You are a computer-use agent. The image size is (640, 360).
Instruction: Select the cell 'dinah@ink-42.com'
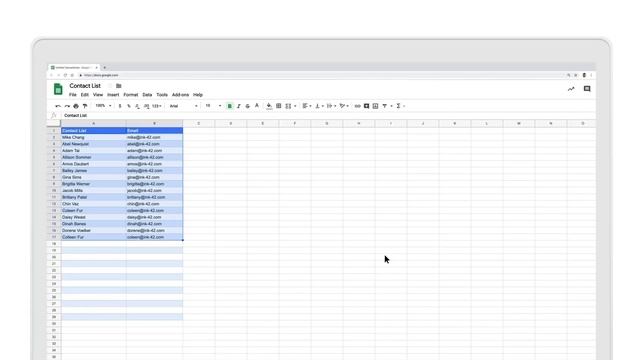(x=154, y=224)
